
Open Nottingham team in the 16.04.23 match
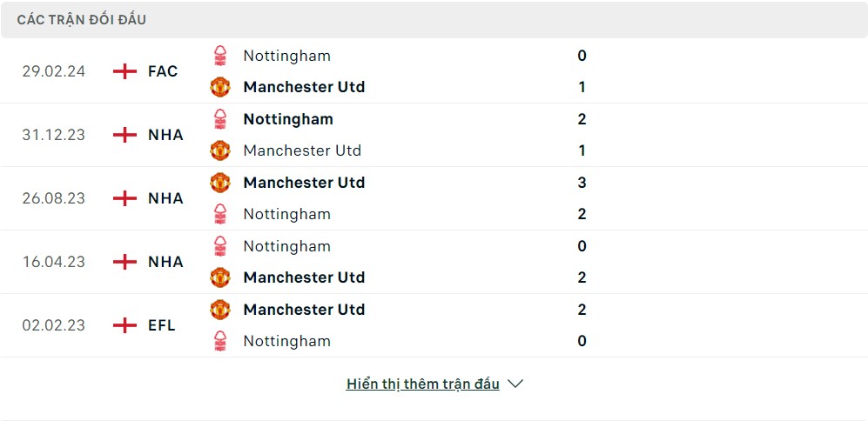(287, 246)
